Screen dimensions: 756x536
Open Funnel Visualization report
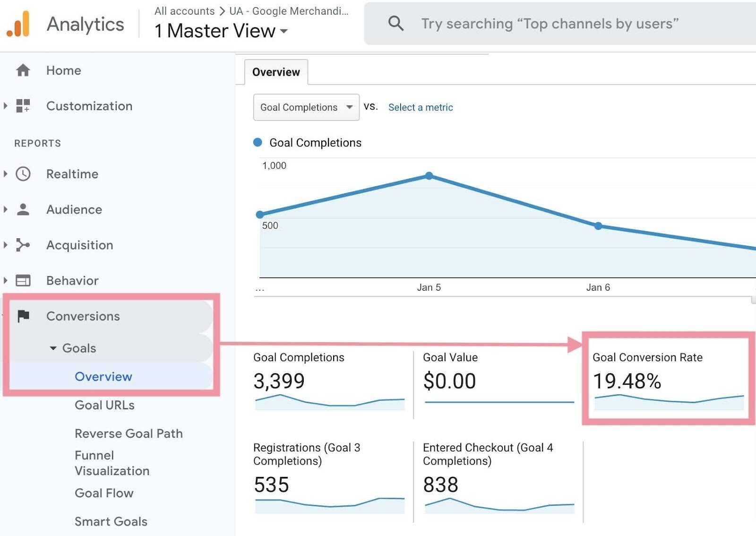(112, 463)
